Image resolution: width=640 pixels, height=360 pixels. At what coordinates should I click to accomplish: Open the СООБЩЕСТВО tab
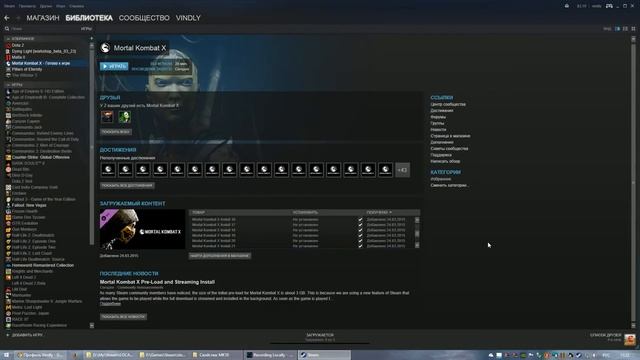pos(144,18)
